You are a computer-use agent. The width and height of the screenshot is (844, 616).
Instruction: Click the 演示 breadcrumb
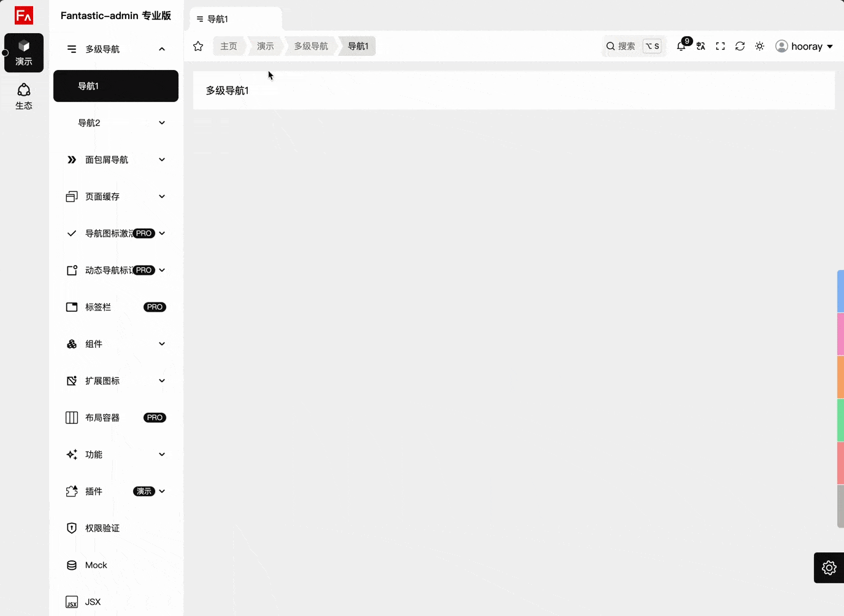[266, 46]
